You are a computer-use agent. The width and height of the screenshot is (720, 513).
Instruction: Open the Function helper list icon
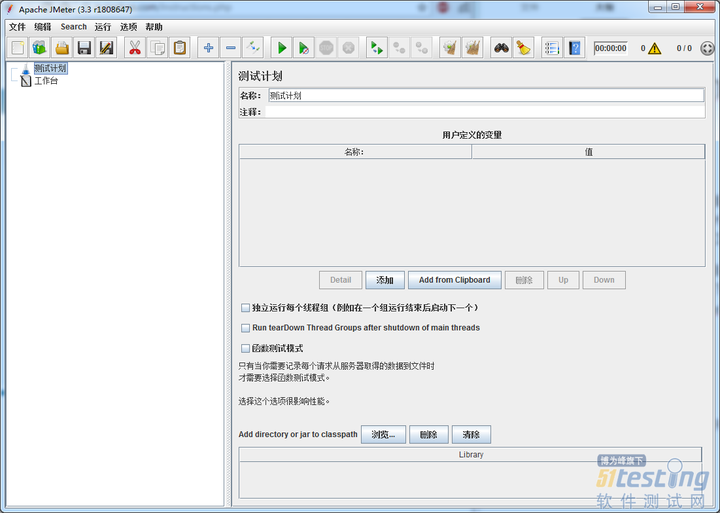(551, 48)
